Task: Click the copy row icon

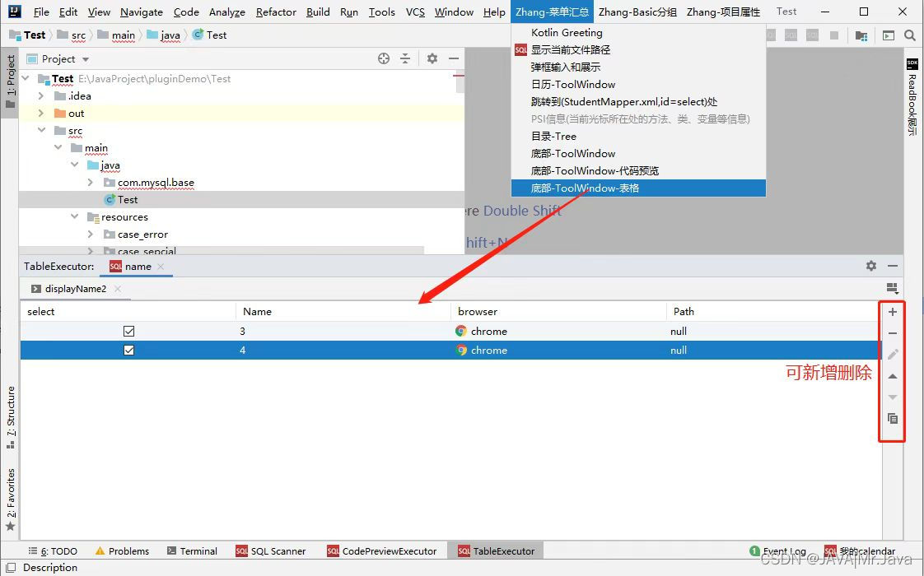Action: tap(892, 418)
